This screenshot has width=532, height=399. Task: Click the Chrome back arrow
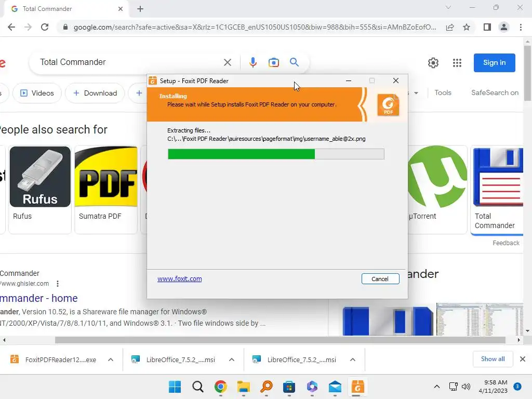coord(11,27)
